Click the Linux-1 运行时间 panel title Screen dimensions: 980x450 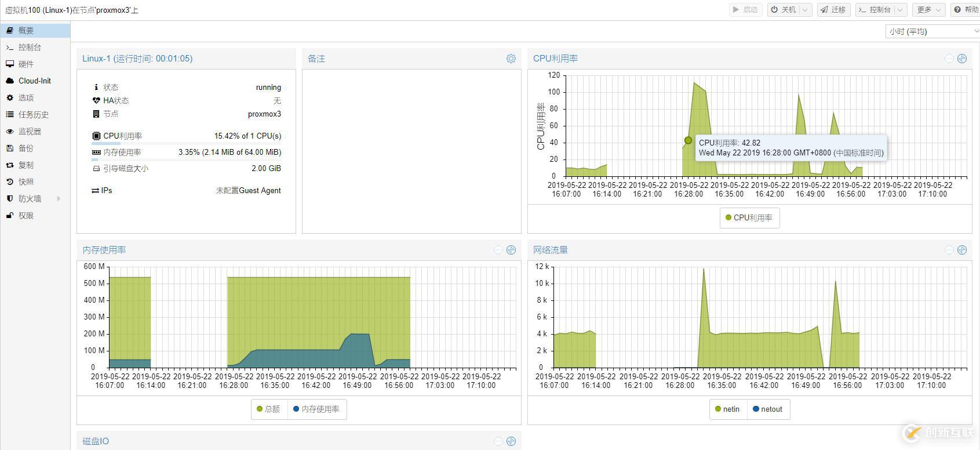pos(137,59)
